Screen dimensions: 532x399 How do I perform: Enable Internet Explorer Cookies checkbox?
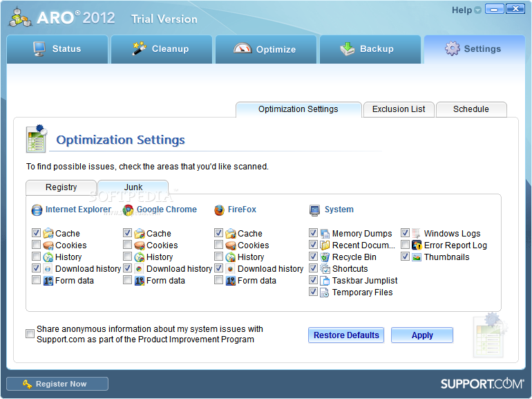(x=37, y=245)
